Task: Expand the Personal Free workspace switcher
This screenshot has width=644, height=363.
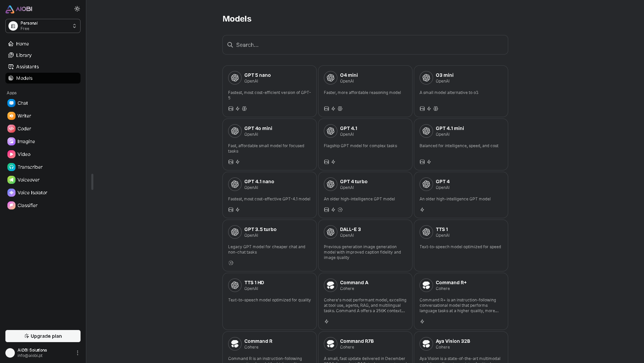Action: [43, 26]
